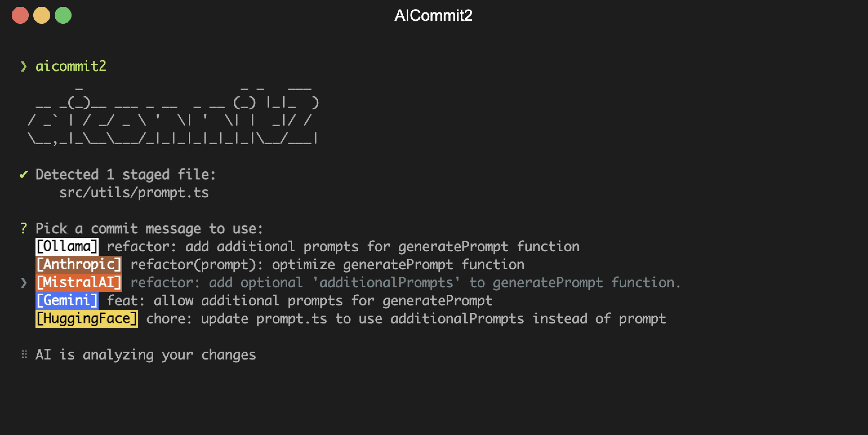Click the AICommit2 window title
The width and height of the screenshot is (868, 435).
[433, 15]
